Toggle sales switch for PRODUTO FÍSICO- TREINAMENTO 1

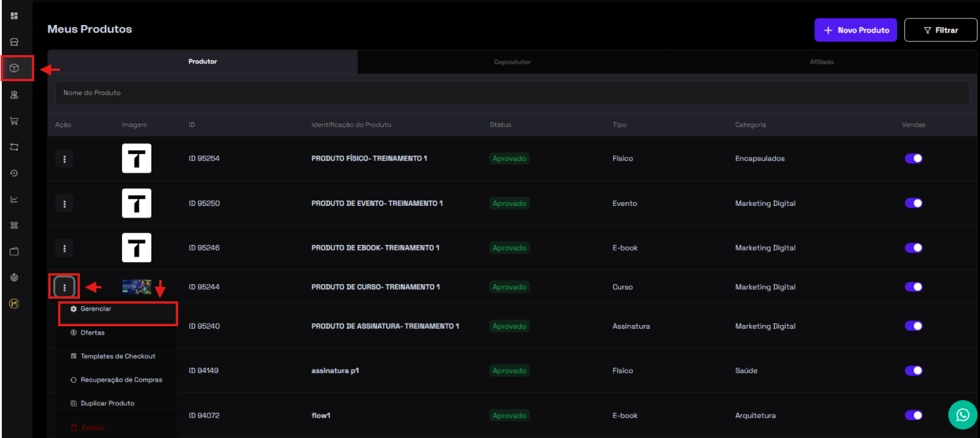click(x=913, y=158)
